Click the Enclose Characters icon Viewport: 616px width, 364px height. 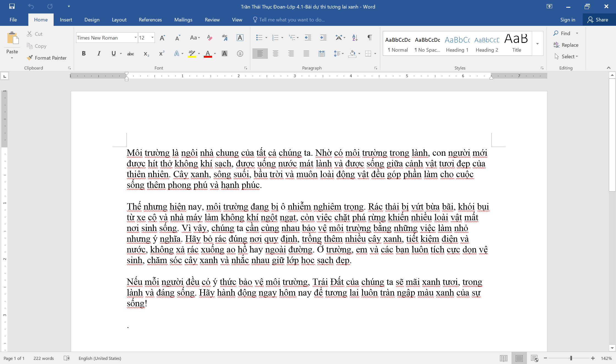tap(240, 54)
